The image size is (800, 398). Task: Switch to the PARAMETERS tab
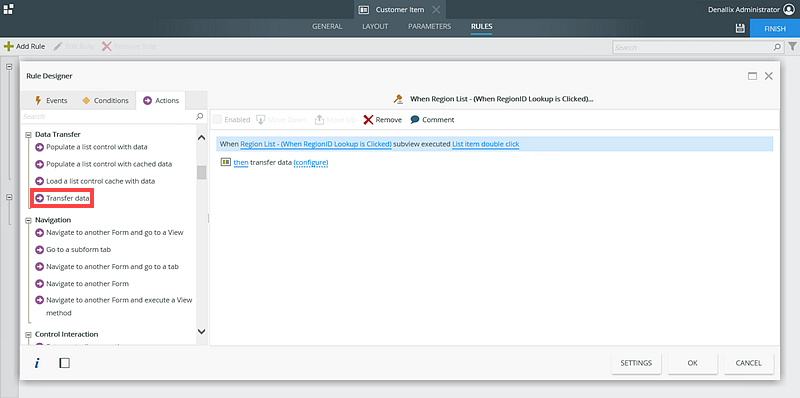point(430,27)
